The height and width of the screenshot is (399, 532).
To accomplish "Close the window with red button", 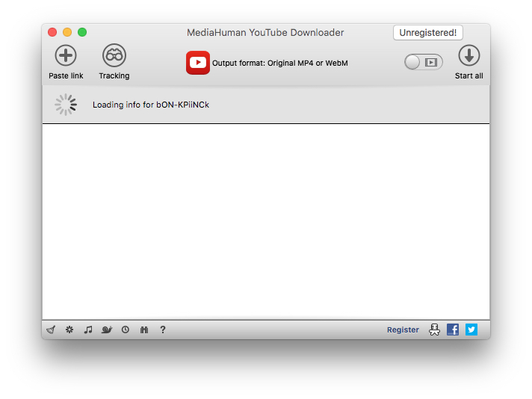I will 52,32.
